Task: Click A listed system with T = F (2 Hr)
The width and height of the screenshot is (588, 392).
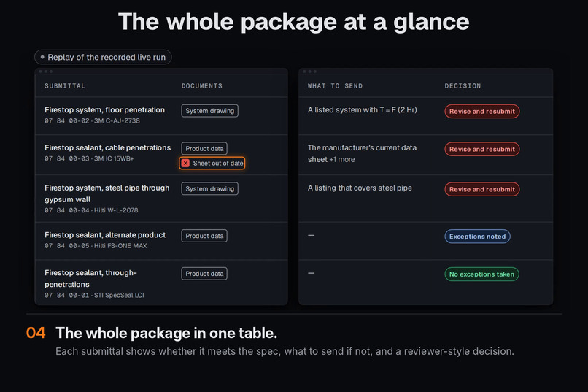Action: [363, 110]
